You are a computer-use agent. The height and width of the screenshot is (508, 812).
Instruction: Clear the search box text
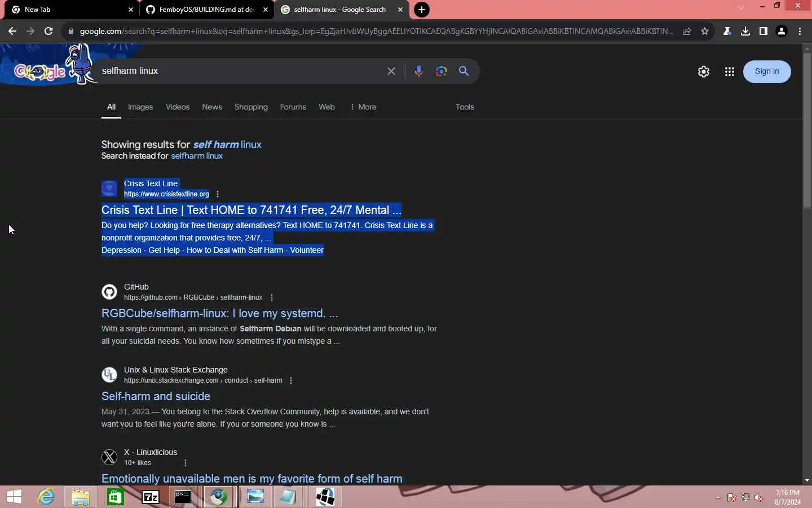[391, 71]
